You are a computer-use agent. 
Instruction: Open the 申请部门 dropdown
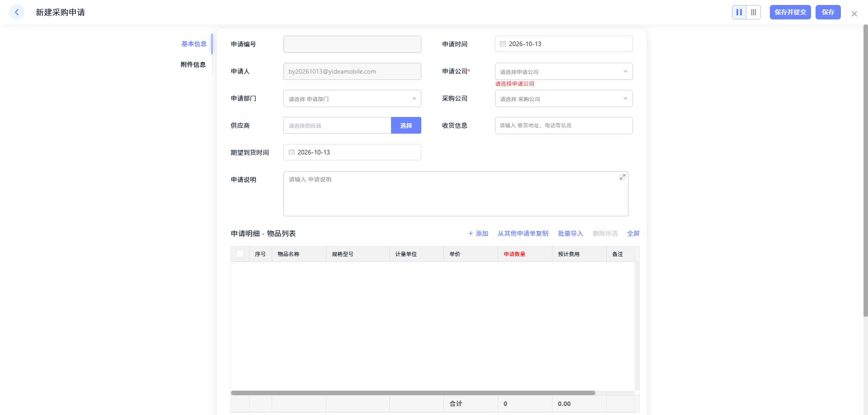352,98
